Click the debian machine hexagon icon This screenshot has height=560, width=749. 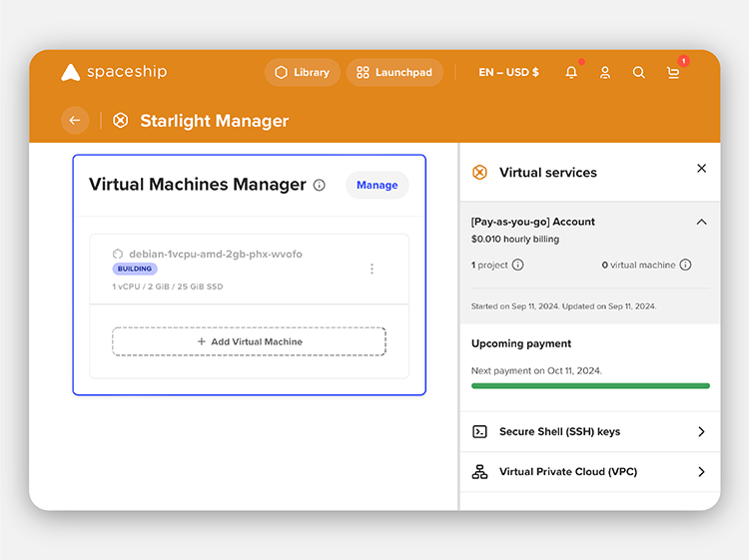[x=118, y=254]
